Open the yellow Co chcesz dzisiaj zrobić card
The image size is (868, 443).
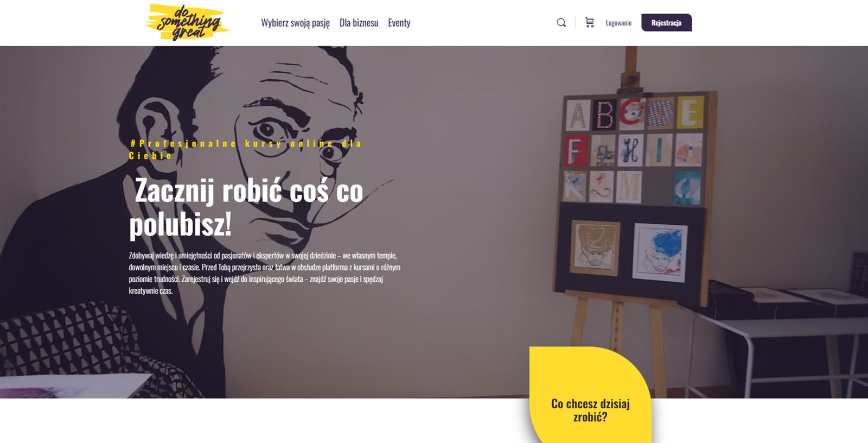click(x=590, y=395)
